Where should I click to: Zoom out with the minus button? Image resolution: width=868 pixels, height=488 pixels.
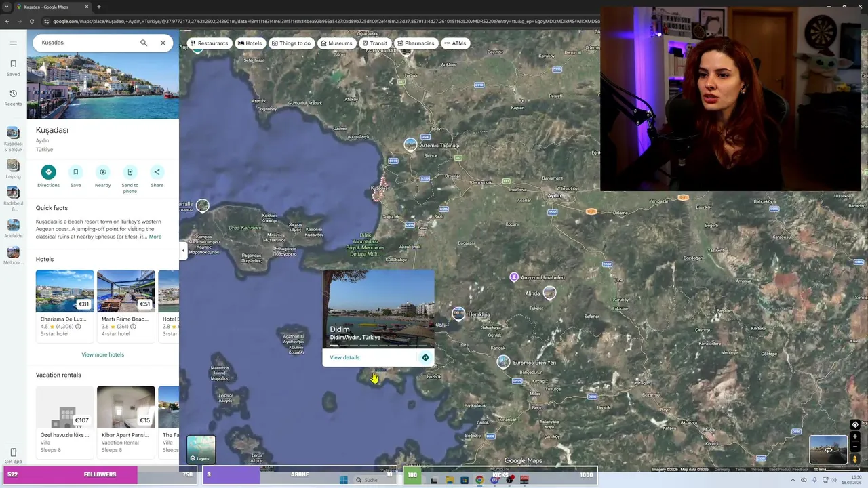click(x=855, y=447)
